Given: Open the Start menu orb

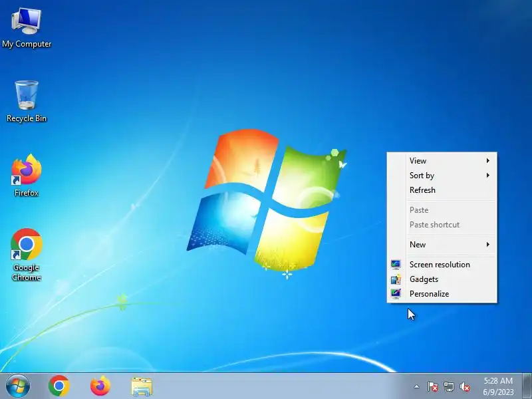Looking at the screenshot, I should point(18,386).
